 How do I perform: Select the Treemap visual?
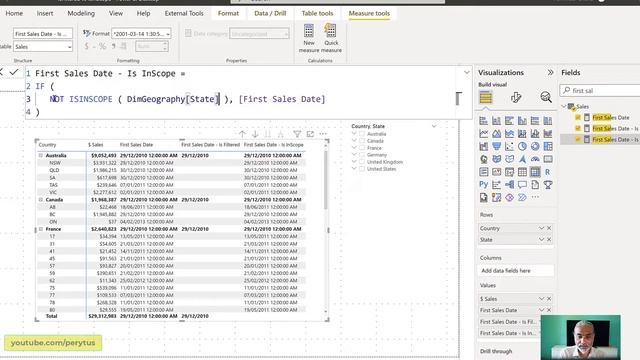548,147
